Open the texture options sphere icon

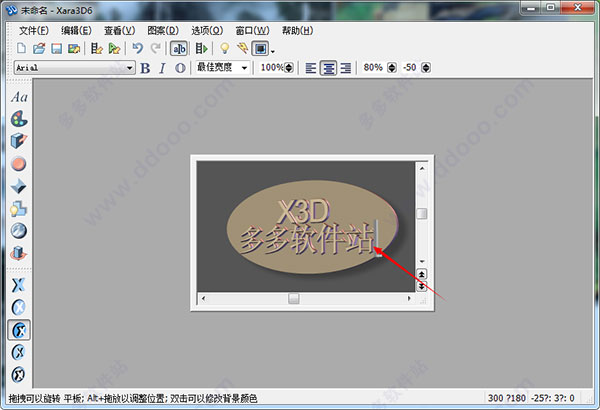click(18, 231)
